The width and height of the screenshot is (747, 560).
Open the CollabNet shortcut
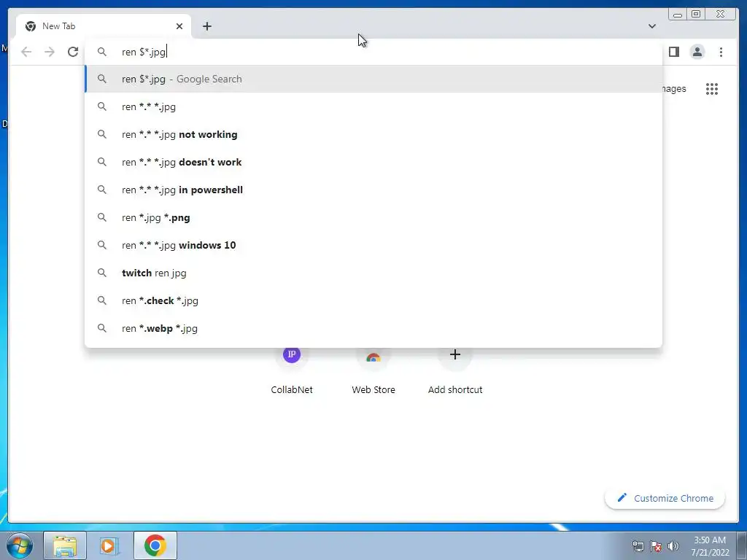click(292, 371)
